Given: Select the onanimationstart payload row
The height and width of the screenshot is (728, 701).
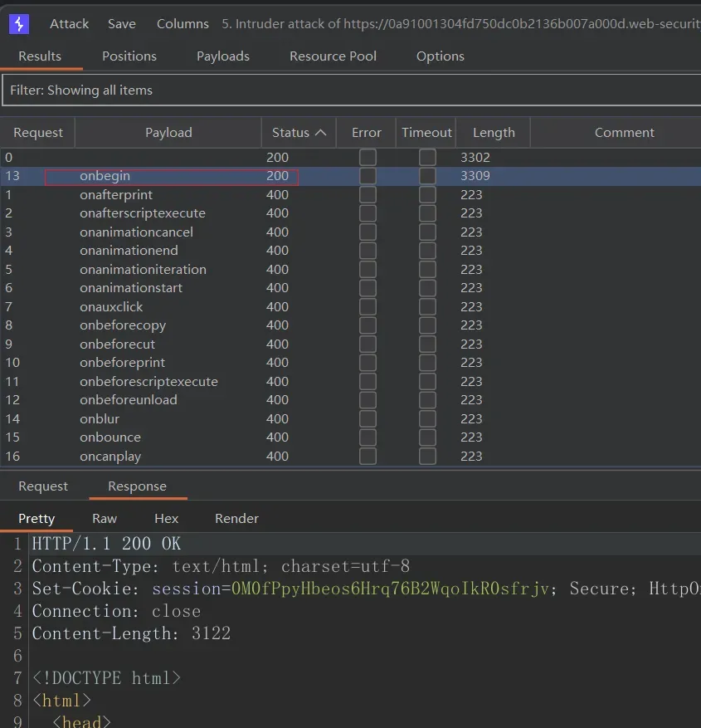Looking at the screenshot, I should click(x=351, y=288).
